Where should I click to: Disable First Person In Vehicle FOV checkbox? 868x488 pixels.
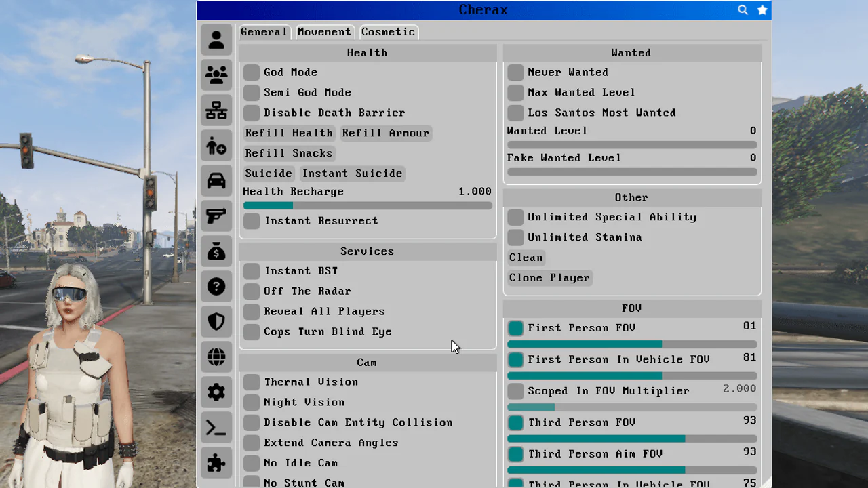coord(515,360)
